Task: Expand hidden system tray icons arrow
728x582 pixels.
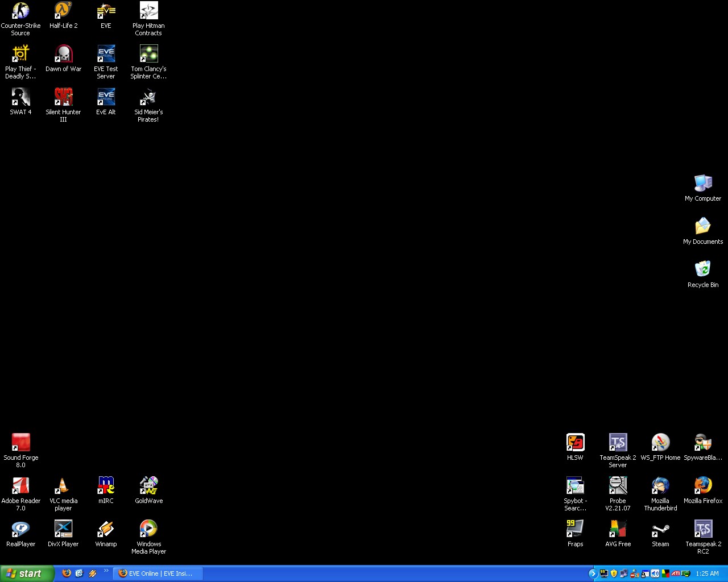Action: click(593, 573)
